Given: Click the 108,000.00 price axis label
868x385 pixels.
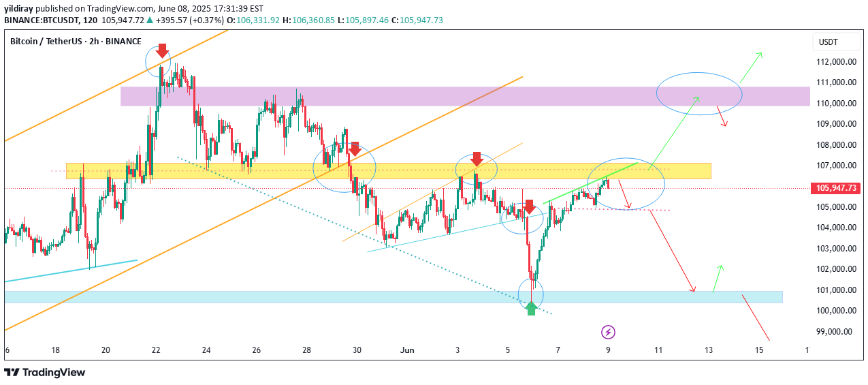Looking at the screenshot, I should click(835, 145).
